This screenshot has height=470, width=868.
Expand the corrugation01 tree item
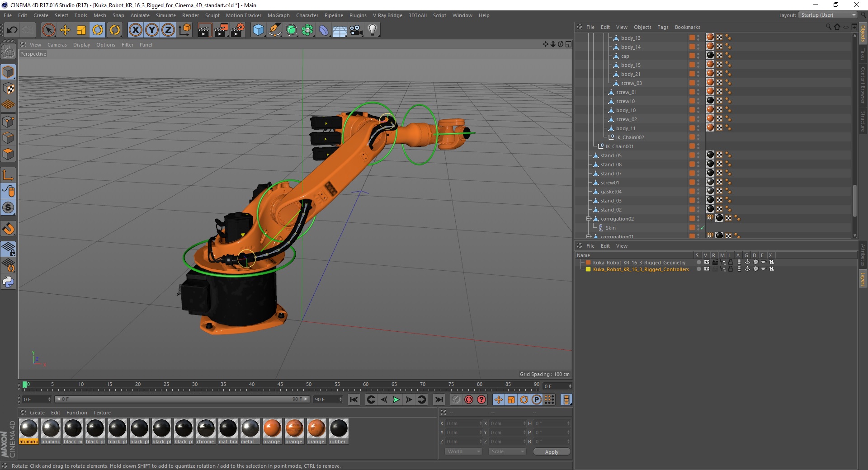[x=589, y=236]
